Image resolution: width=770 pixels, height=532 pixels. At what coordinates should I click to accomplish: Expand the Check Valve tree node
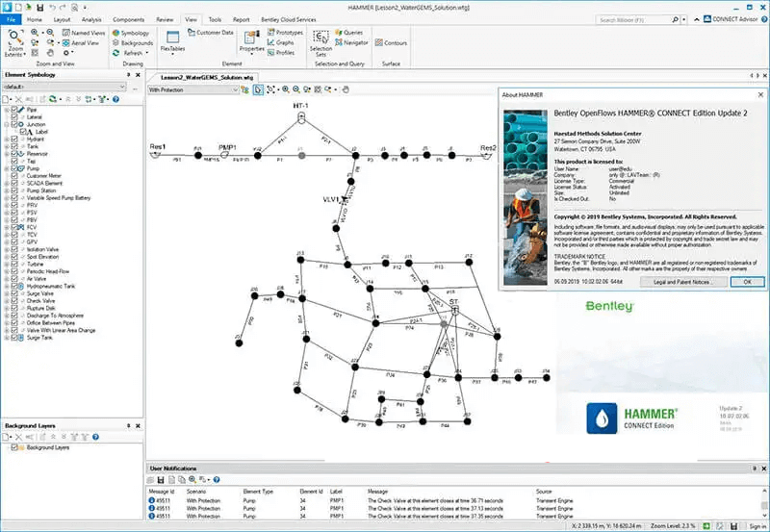[x=7, y=301]
